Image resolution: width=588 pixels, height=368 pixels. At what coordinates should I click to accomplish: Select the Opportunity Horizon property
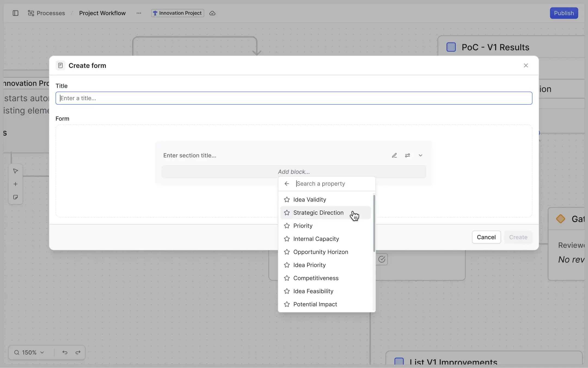click(326, 252)
